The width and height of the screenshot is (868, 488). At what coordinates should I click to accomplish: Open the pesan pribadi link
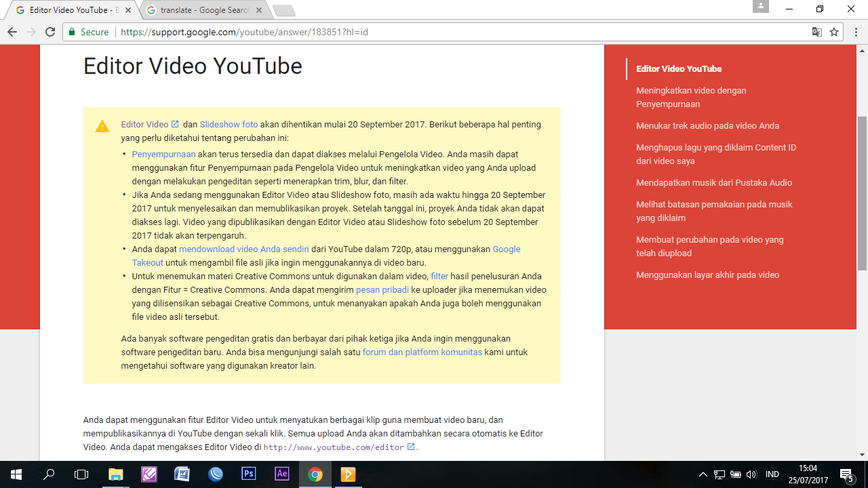click(382, 290)
